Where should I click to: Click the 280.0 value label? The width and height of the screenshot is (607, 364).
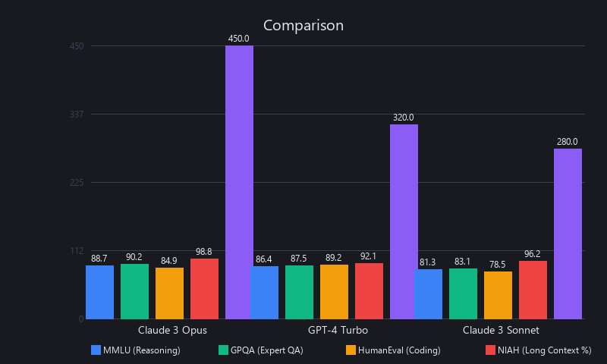[x=567, y=142]
